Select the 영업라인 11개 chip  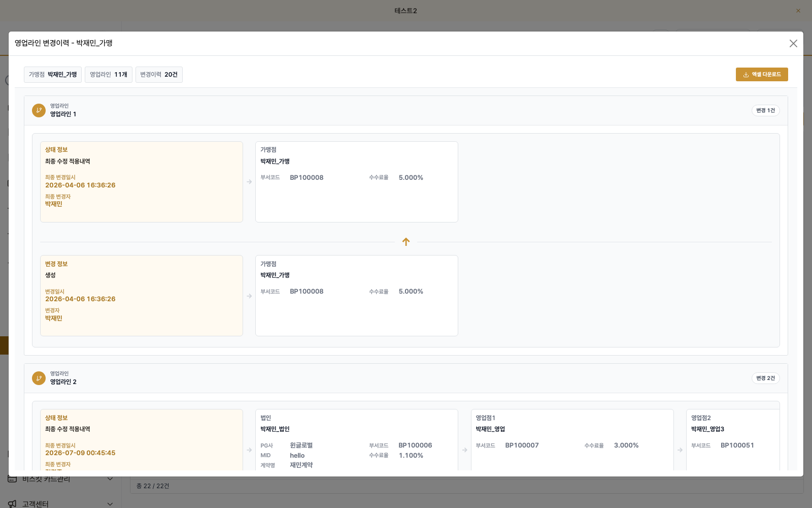pos(109,75)
